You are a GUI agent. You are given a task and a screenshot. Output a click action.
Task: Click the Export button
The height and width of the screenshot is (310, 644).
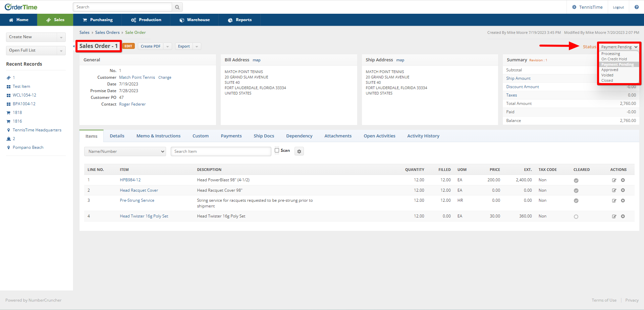tap(184, 46)
